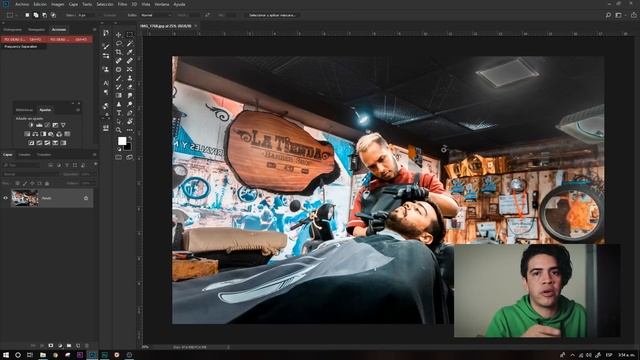Toggle layer filtering switch in Capas panel
The image size is (640, 360).
pyautogui.click(x=96, y=164)
